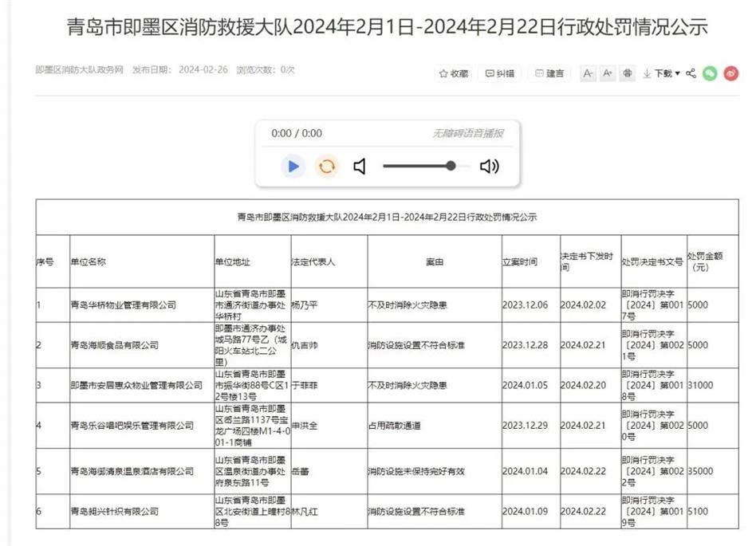Share via green WeChat icon
756x546 pixels.
point(710,73)
